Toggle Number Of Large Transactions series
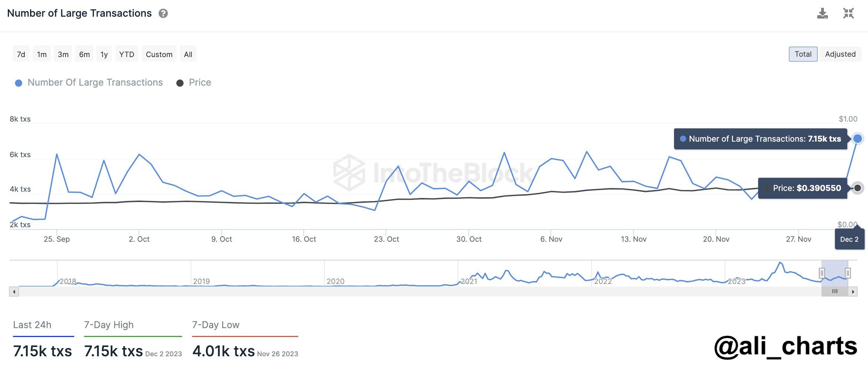 89,83
